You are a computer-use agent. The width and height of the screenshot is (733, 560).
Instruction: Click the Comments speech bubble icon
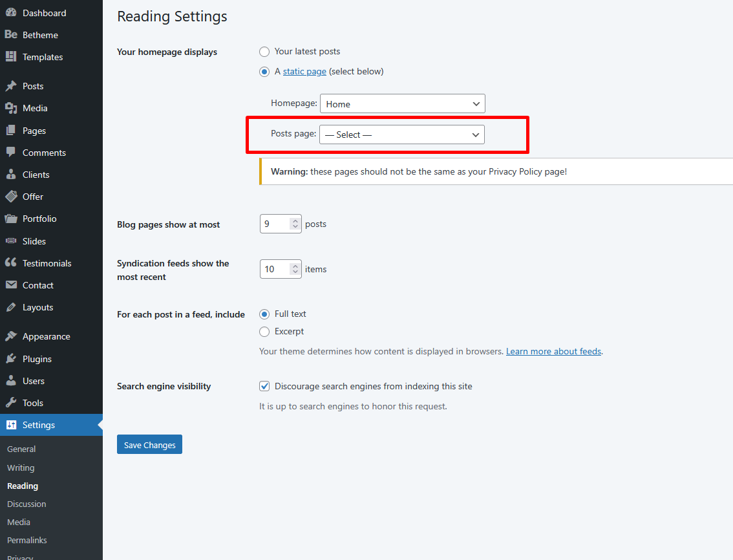click(11, 153)
